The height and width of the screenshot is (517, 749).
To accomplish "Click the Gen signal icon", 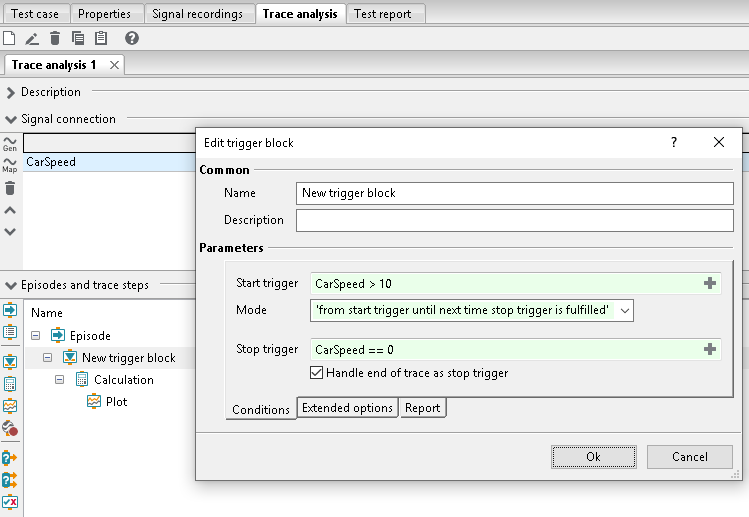I will coord(10,144).
